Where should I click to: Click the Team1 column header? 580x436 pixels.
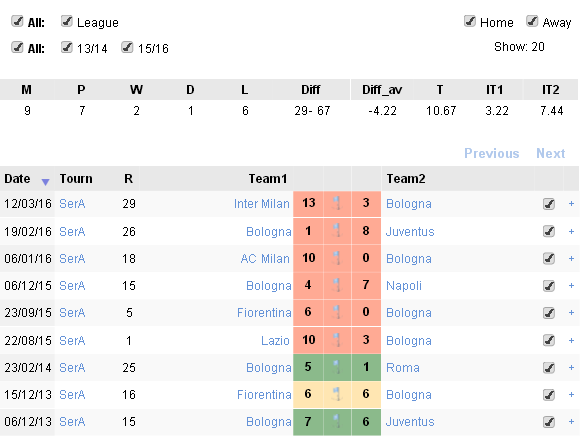point(267,179)
